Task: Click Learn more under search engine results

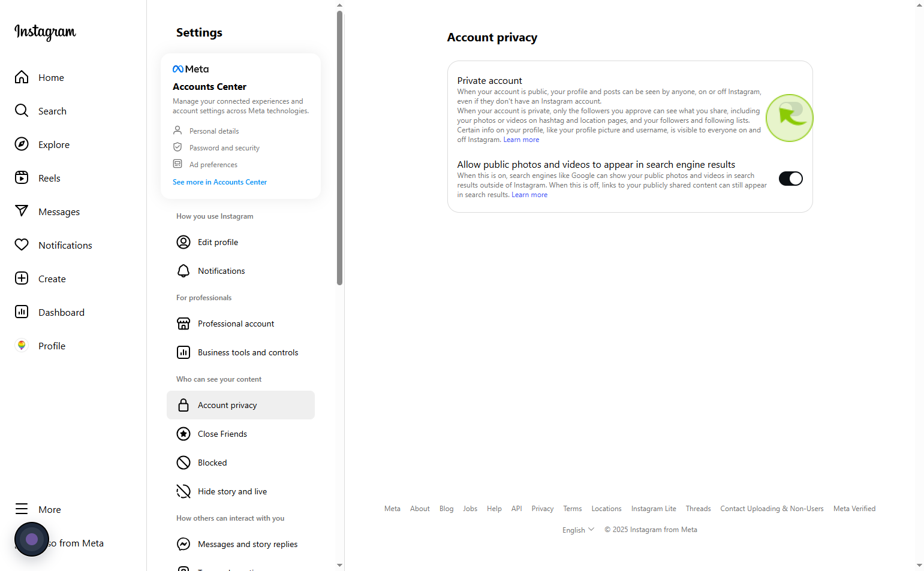Action: [x=529, y=195]
